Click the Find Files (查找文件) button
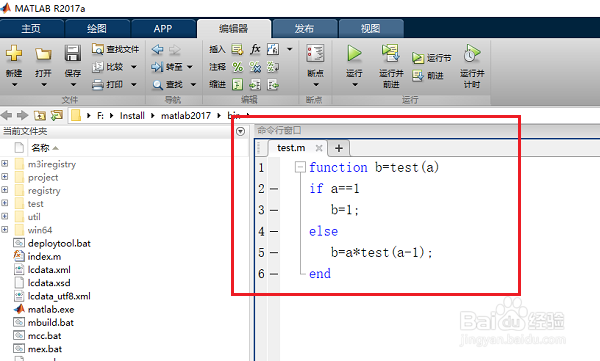Image resolution: width=600 pixels, height=361 pixels. pyautogui.click(x=116, y=49)
